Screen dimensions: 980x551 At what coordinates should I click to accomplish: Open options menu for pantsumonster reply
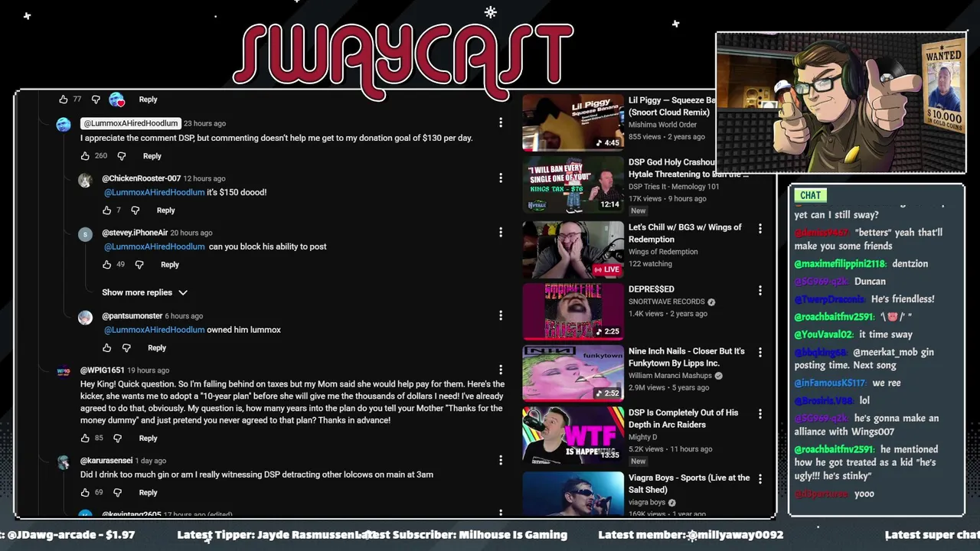tap(501, 315)
